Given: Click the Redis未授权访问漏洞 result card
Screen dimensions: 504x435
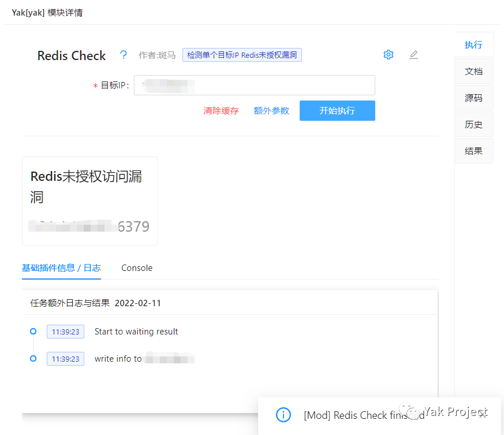Looking at the screenshot, I should click(89, 201).
